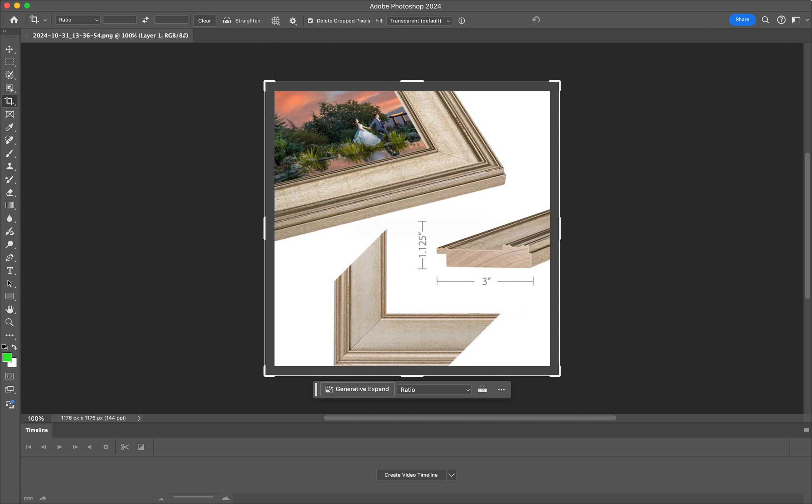This screenshot has height=504, width=812.
Task: Open the green foreground color swatch
Action: [x=7, y=358]
